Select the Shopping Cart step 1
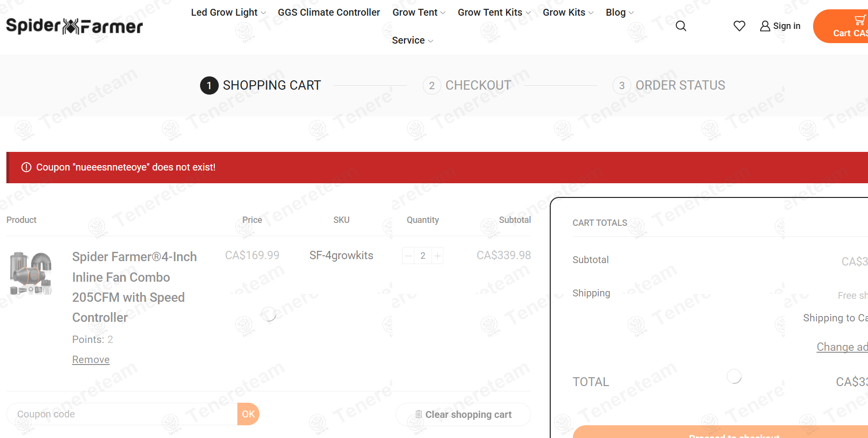This screenshot has width=868, height=438. [260, 85]
